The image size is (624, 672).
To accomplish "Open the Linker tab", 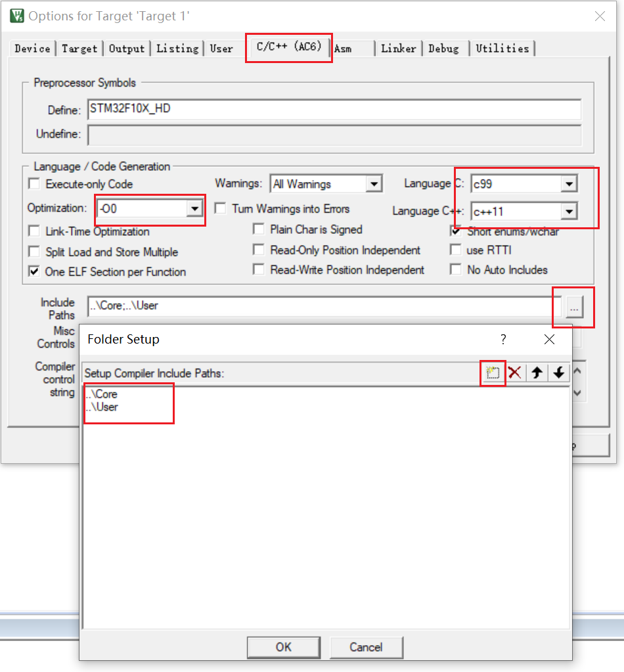I will [399, 49].
